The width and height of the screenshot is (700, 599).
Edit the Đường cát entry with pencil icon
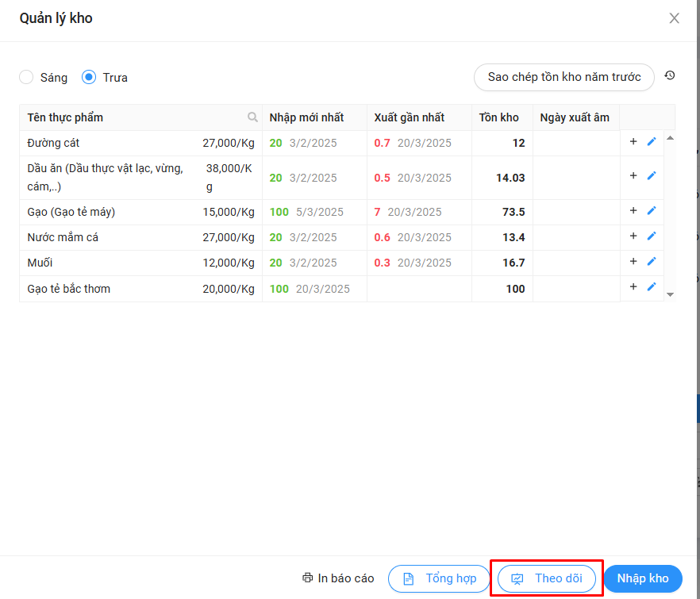coord(652,142)
